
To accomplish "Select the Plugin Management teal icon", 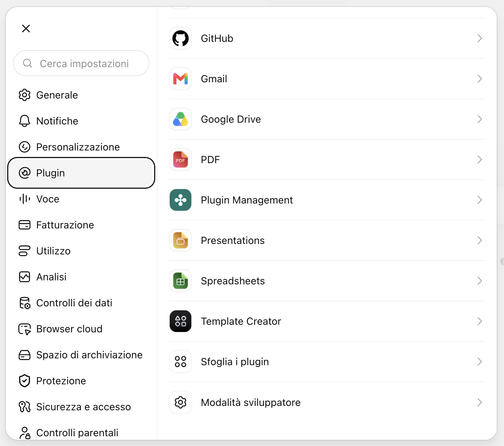I will click(181, 200).
